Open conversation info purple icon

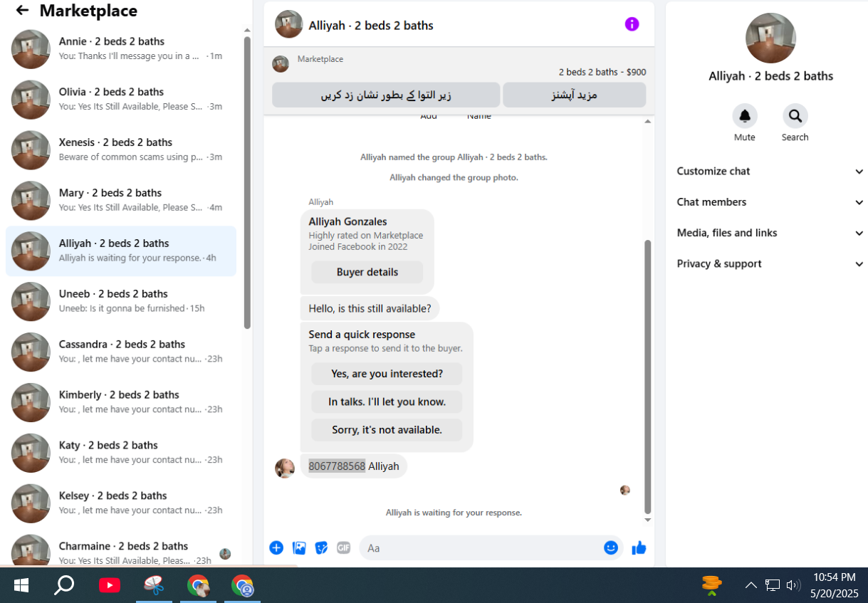click(x=632, y=24)
